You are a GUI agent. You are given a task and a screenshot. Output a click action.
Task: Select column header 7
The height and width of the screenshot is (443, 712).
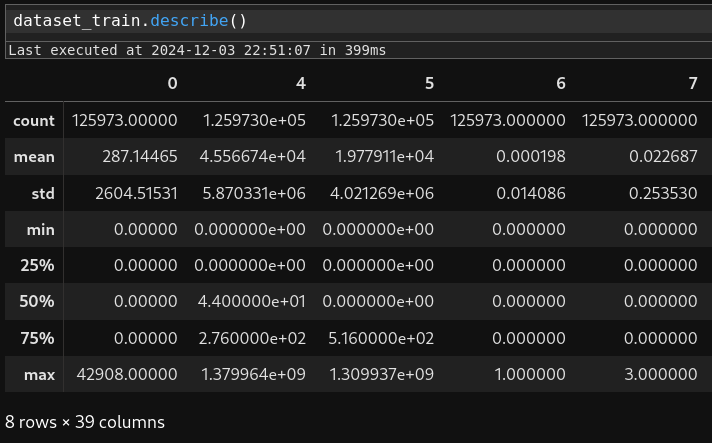[x=692, y=83]
